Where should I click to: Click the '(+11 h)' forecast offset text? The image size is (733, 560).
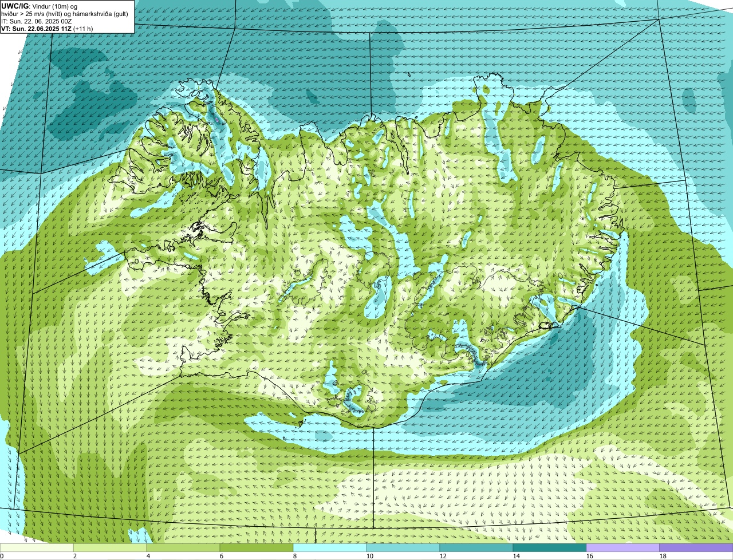tap(84, 28)
